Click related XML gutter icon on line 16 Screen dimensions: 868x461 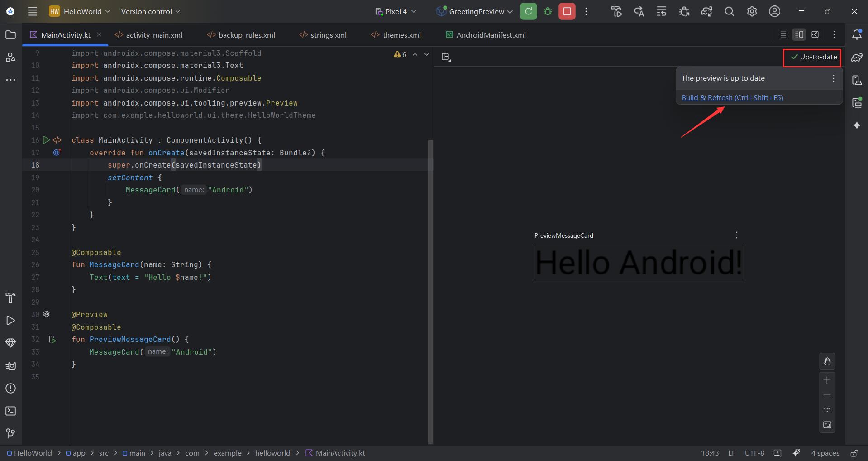pos(57,140)
